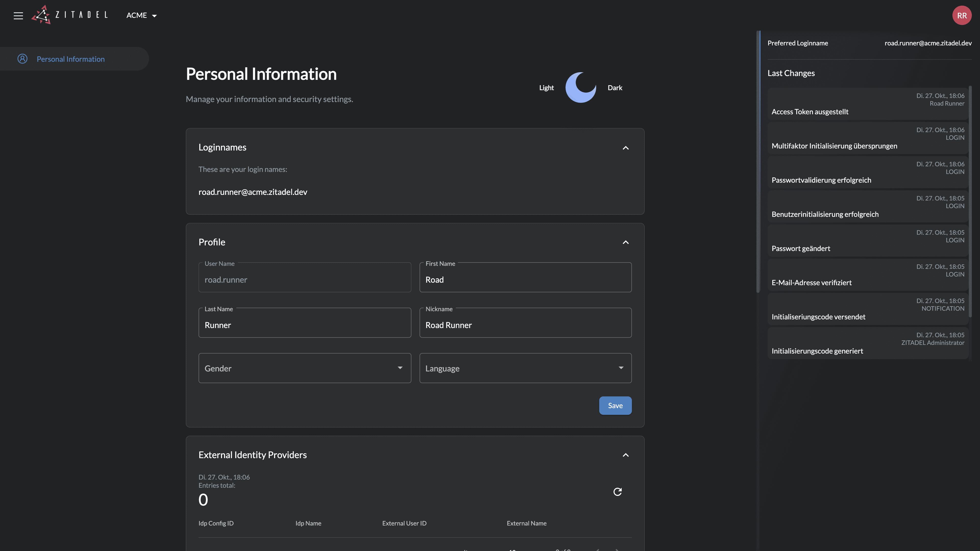This screenshot has width=980, height=551.
Task: Click the Save profile button
Action: [615, 405]
